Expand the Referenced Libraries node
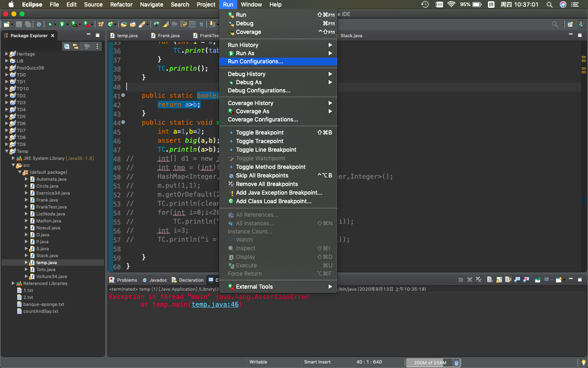The width and height of the screenshot is (588, 368). click(x=13, y=283)
